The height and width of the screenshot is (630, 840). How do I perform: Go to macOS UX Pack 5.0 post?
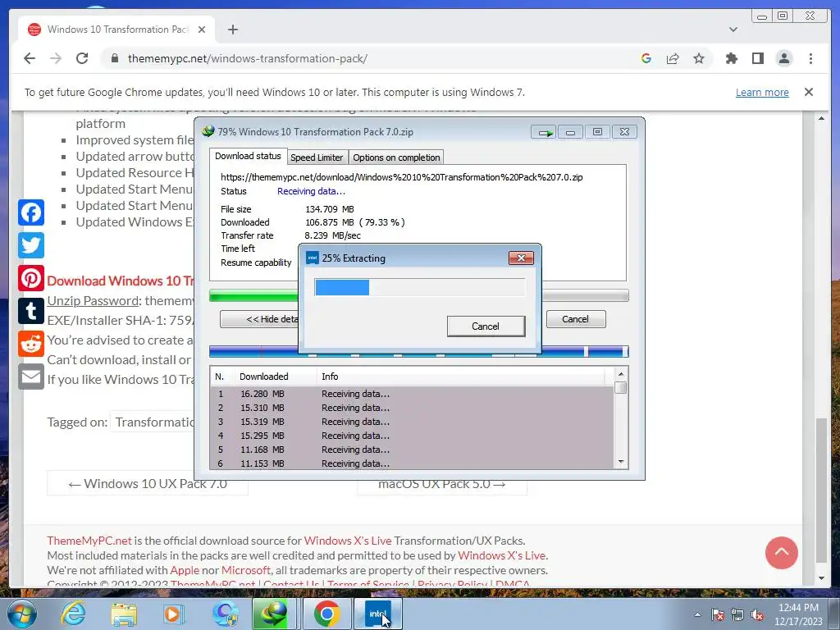442,484
